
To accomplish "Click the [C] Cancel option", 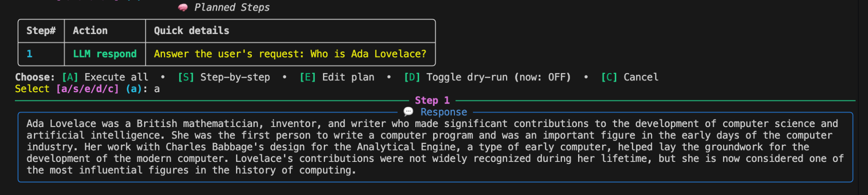I will click(x=630, y=77).
